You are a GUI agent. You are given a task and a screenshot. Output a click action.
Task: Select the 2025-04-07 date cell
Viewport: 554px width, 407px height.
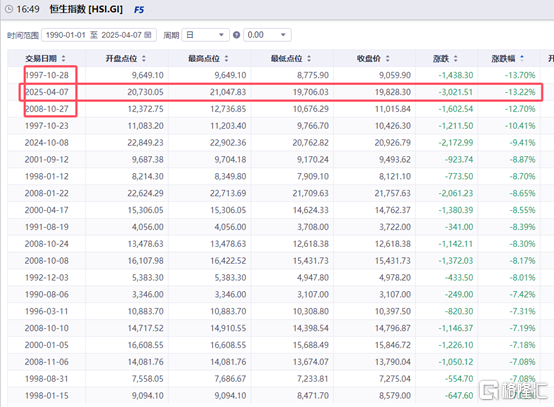[47, 92]
